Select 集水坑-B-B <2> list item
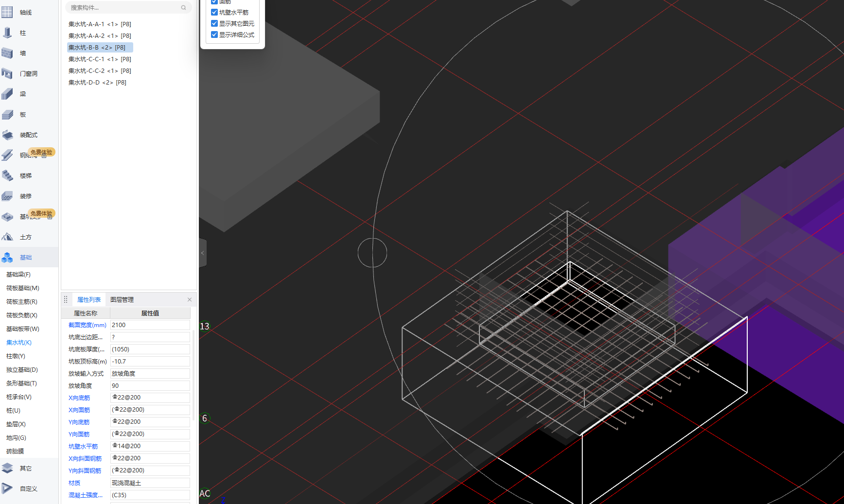Image resolution: width=844 pixels, height=504 pixels. click(100, 47)
